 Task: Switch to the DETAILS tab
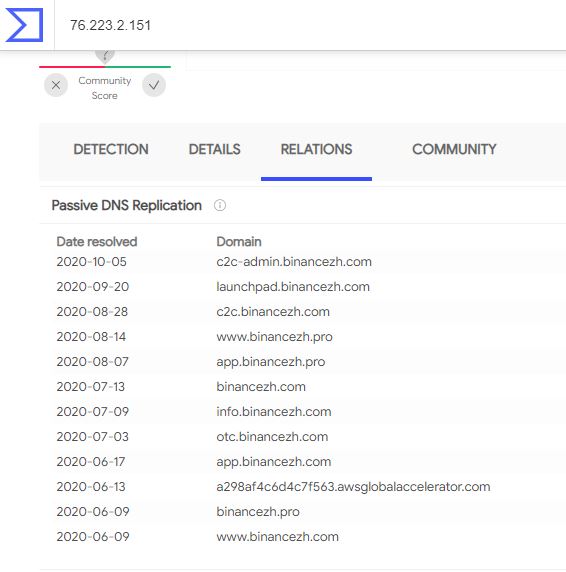tap(214, 149)
